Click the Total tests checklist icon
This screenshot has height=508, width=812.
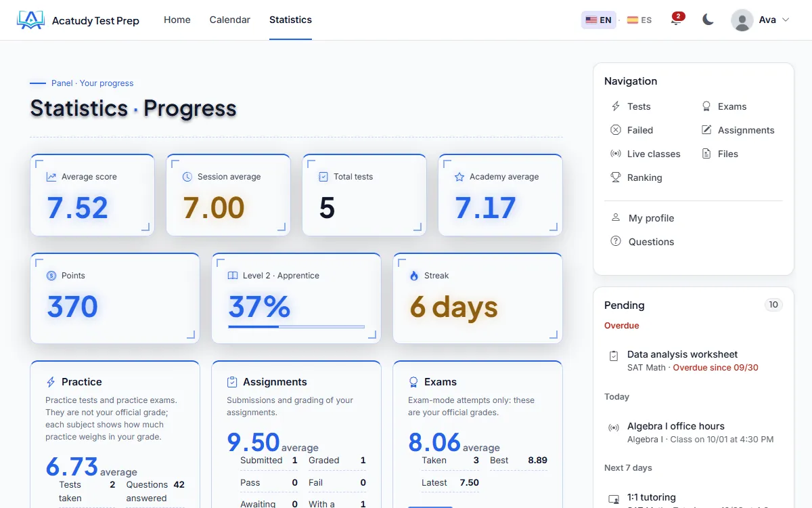(323, 177)
